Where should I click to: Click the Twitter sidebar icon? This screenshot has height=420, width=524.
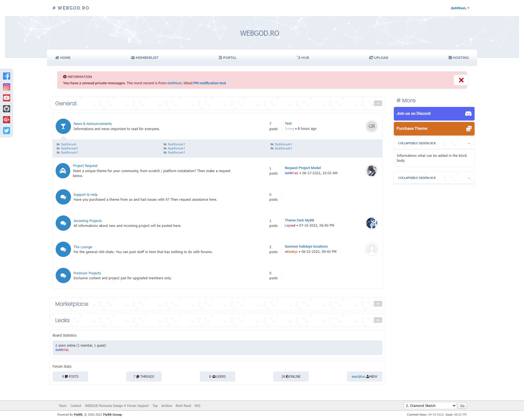click(7, 131)
